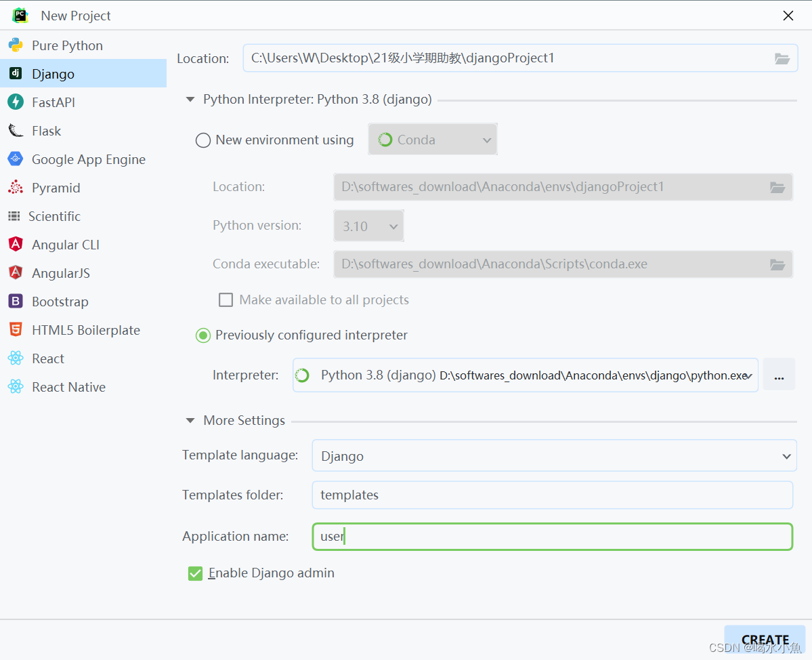Screen dimensions: 812x660
Task: Click the Django dj icon
Action: tap(16, 73)
